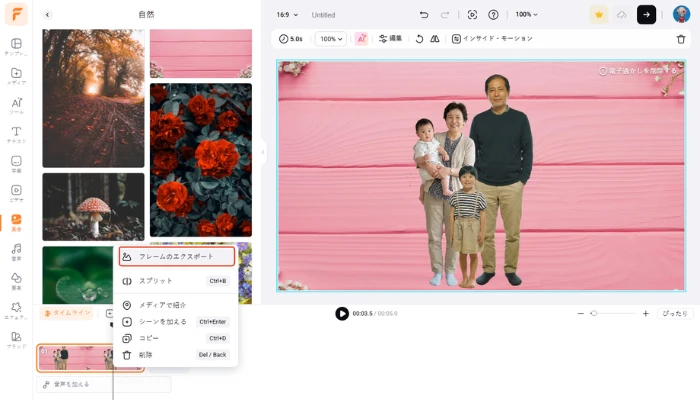Collapse the side panel with handle arrow
Screen dimensions: 700x400
(x=263, y=152)
